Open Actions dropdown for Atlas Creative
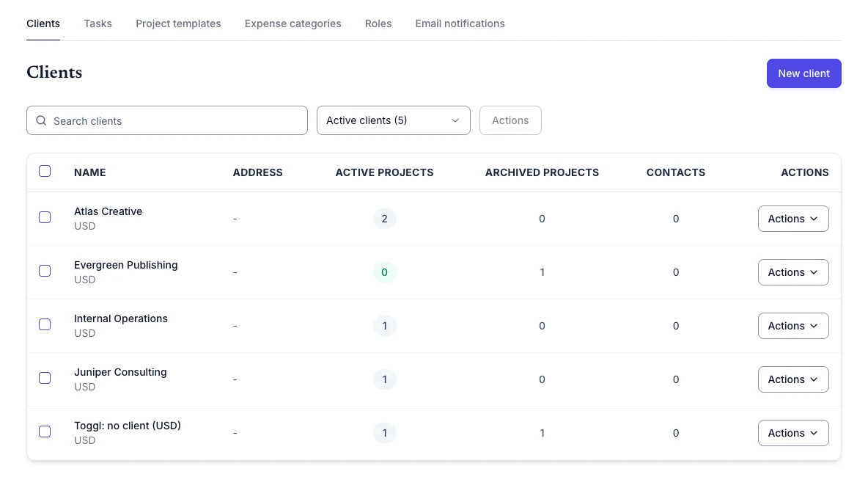868x477 pixels. click(x=793, y=219)
